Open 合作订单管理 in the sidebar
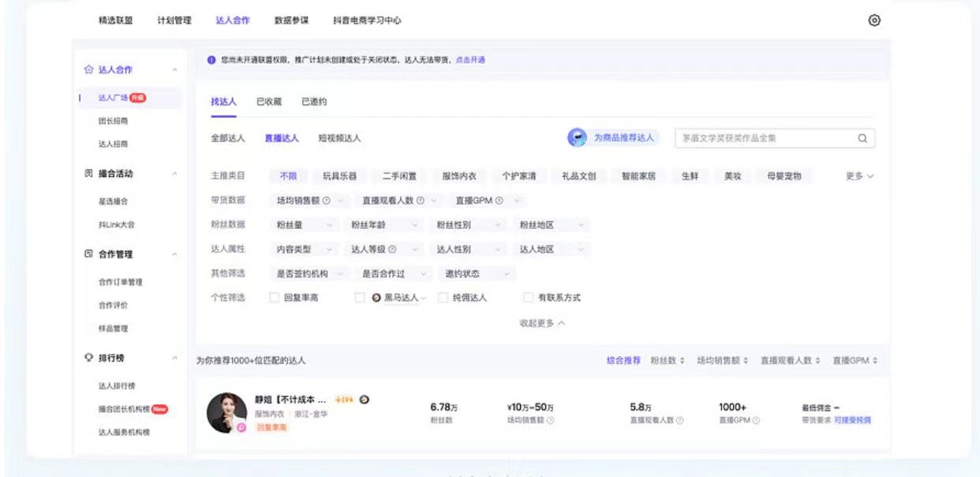Viewport: 980px width, 477px height. click(x=120, y=282)
